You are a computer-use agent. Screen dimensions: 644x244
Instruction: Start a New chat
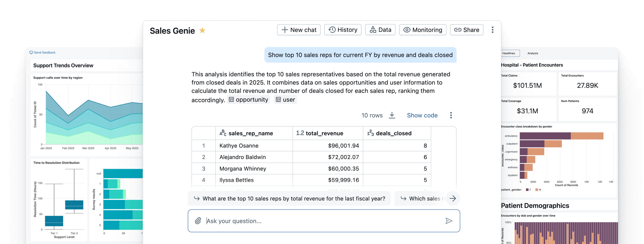tap(298, 30)
